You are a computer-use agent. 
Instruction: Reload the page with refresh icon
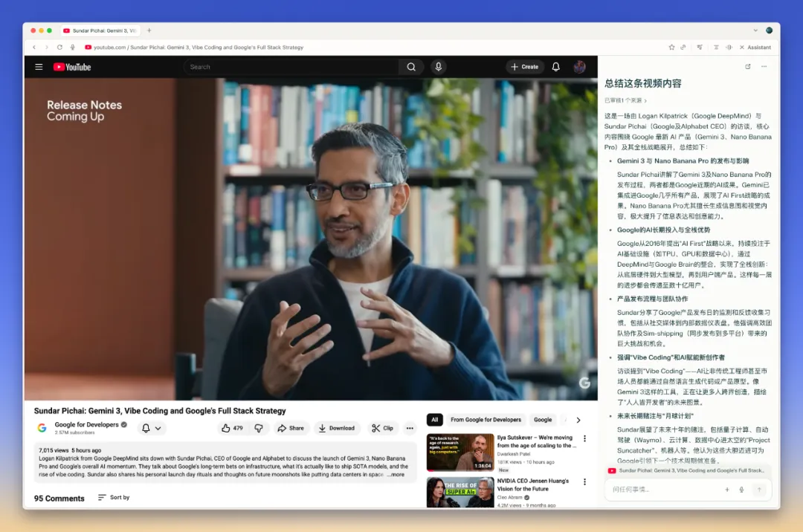59,47
